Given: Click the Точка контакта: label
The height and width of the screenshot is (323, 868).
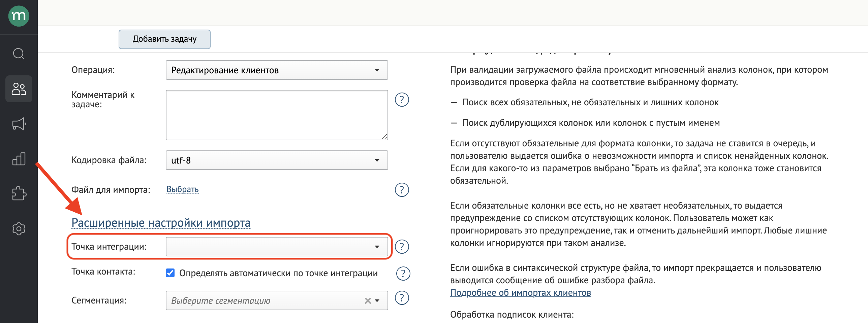Looking at the screenshot, I should (103, 272).
